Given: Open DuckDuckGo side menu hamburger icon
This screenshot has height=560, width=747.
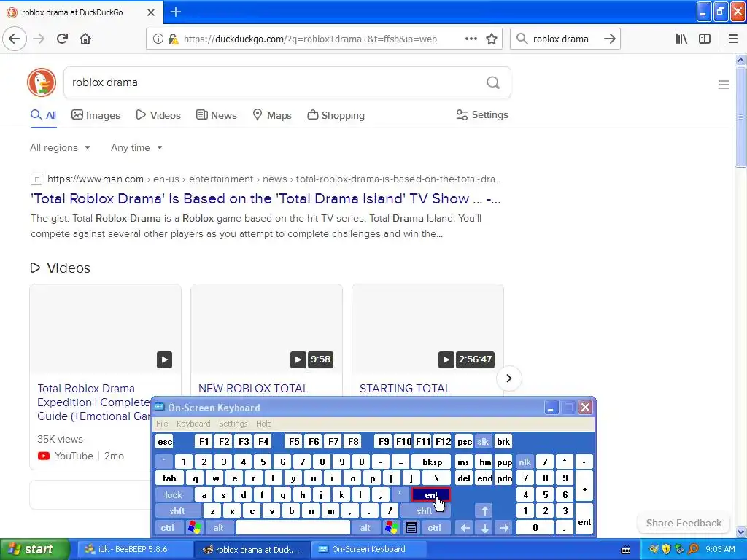Looking at the screenshot, I should (x=724, y=85).
